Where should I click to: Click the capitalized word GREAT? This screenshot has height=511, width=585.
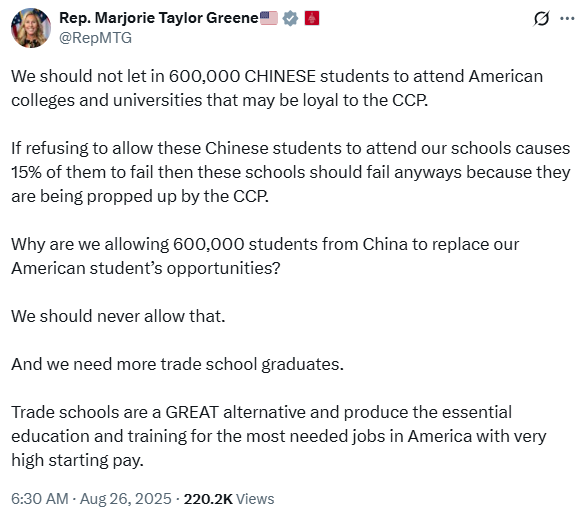(192, 413)
